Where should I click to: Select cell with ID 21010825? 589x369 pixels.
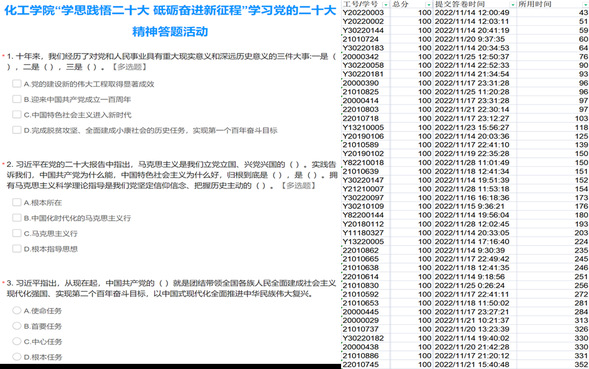click(x=365, y=92)
